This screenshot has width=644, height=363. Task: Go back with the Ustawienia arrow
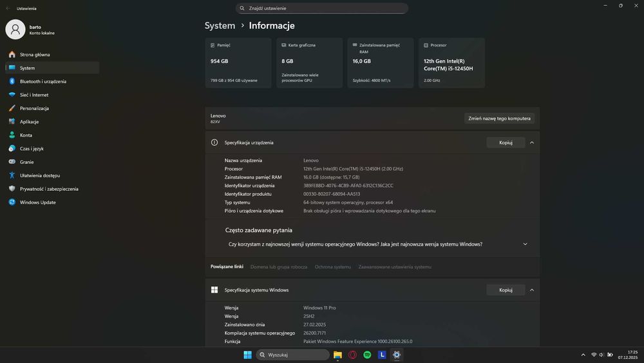(8, 8)
